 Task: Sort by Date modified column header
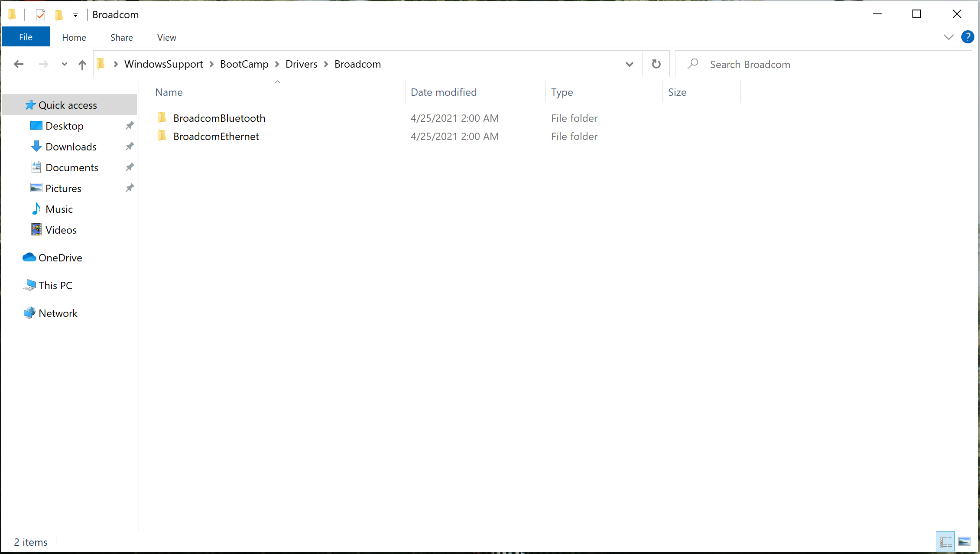(443, 92)
